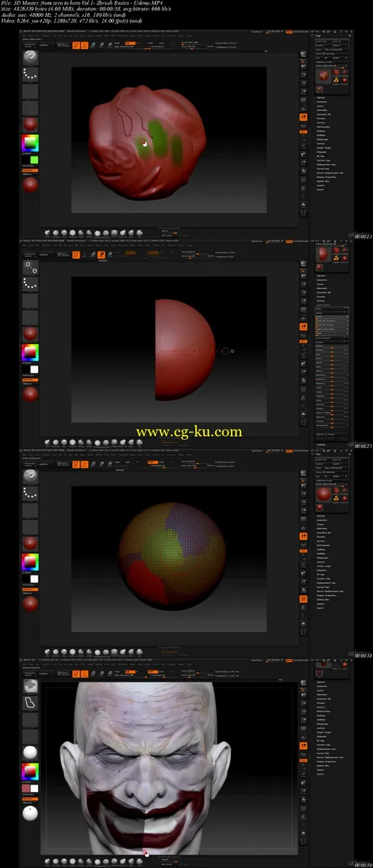Expand Geometry subpalette in red sculpt frame
This screenshot has width=373, height=868.
point(321,102)
